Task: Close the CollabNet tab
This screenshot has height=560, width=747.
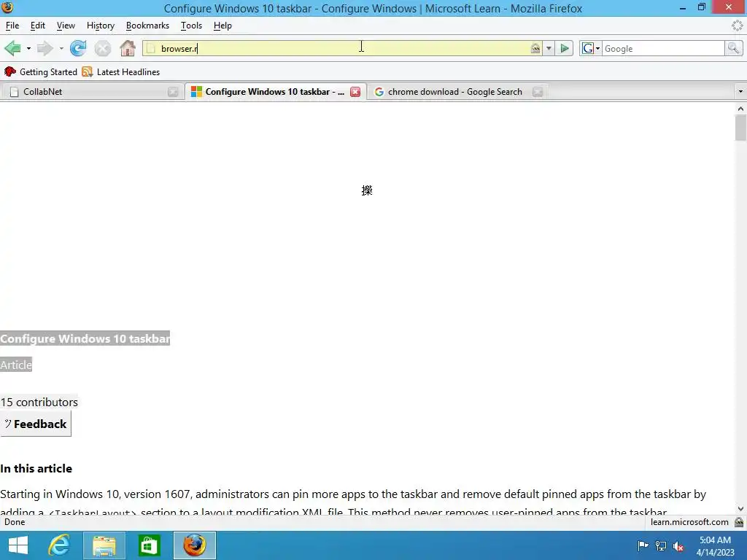Action: (173, 92)
